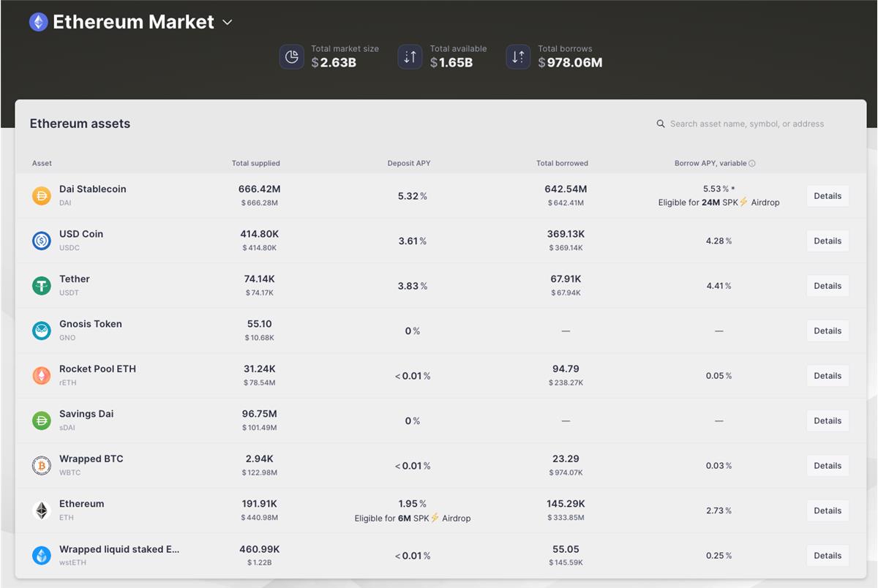Screen dimensions: 878x588
Task: Click the 67.91K total borrowed value
Action: click(566, 279)
